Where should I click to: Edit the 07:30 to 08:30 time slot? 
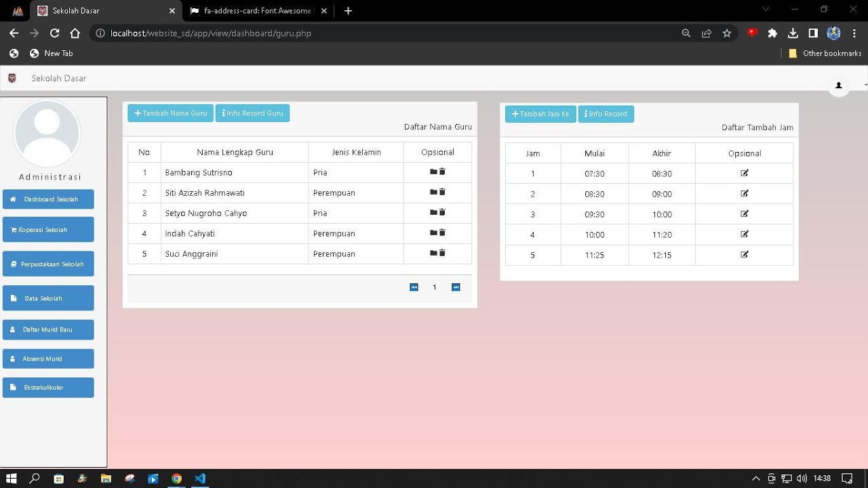745,174
